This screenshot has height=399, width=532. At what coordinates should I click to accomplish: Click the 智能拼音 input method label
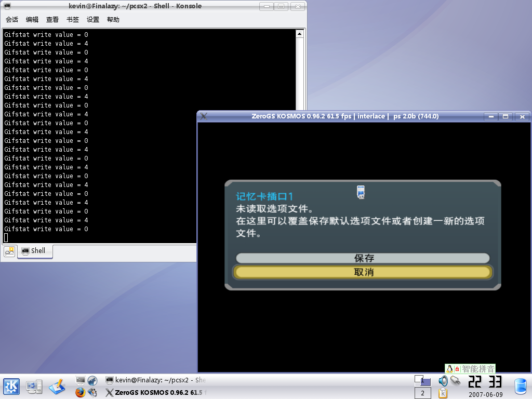(x=478, y=369)
